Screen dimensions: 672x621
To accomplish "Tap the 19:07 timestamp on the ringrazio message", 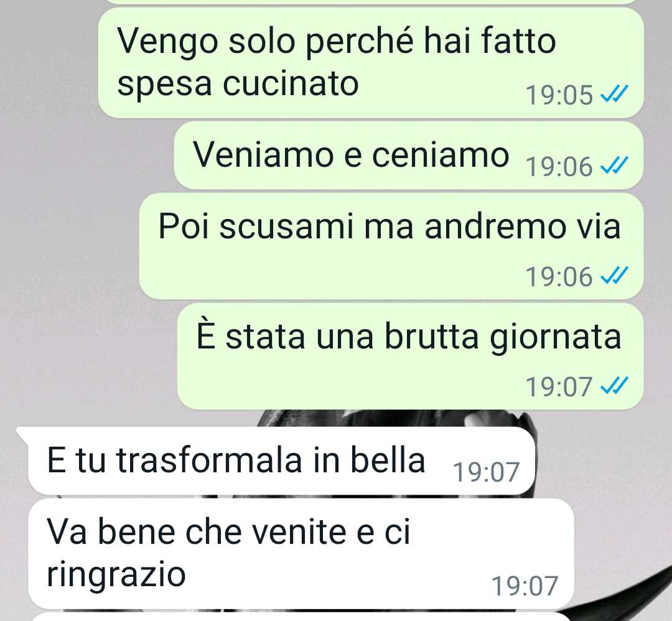I will pyautogui.click(x=525, y=586).
